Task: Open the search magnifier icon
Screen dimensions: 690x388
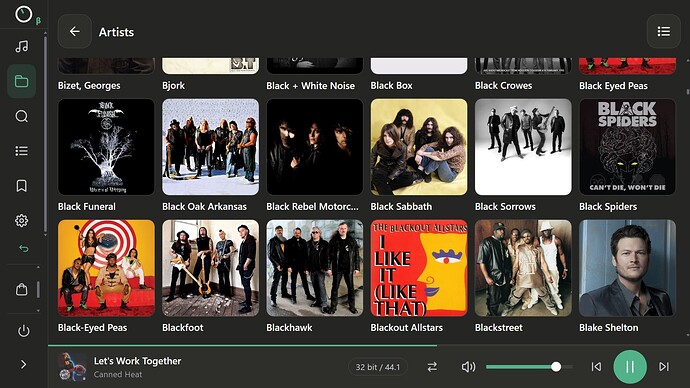Action: pyautogui.click(x=22, y=116)
